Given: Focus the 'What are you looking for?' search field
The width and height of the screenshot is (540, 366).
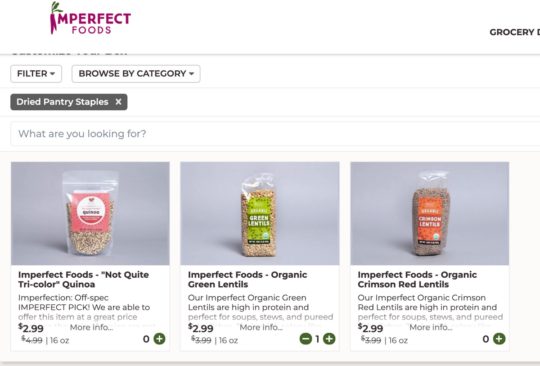Looking at the screenshot, I should coord(275,134).
